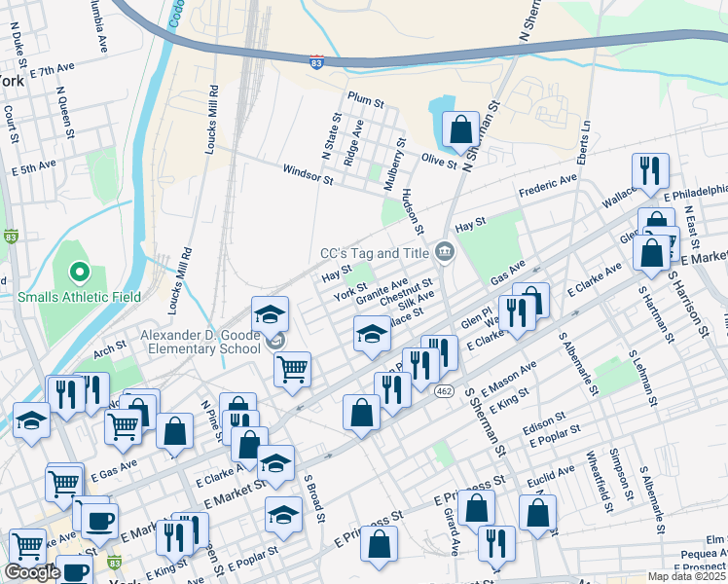
Task: Click the Loucks Mill Rd label near top
Action: click(211, 120)
